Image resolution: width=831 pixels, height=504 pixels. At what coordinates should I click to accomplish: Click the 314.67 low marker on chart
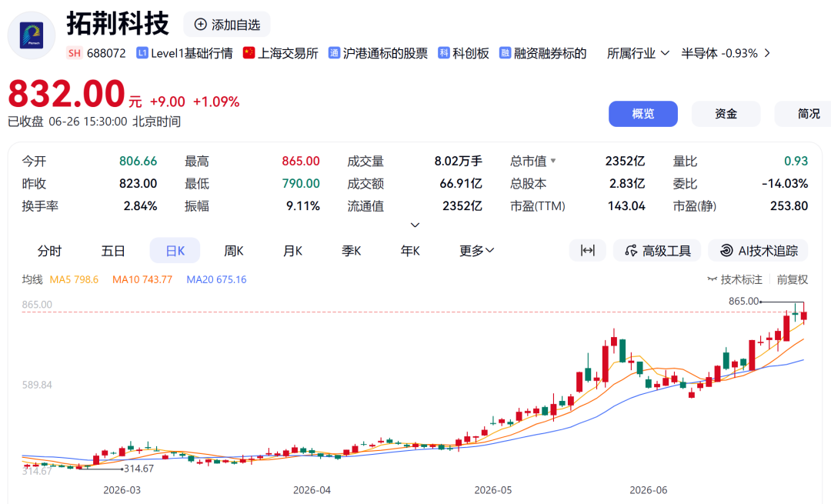[x=138, y=469]
